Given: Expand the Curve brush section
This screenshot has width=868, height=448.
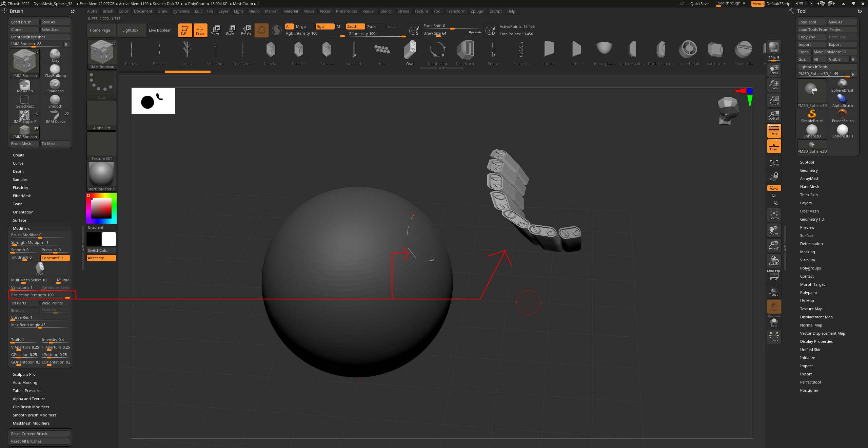Looking at the screenshot, I should (x=18, y=163).
